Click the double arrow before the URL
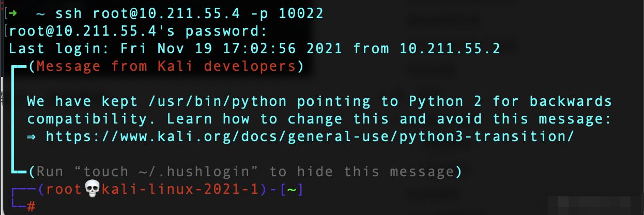The image size is (644, 215). pos(31,137)
